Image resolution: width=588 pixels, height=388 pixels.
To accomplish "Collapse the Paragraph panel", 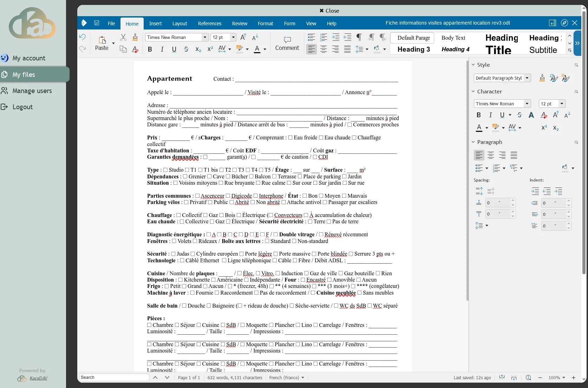I will pos(473,142).
